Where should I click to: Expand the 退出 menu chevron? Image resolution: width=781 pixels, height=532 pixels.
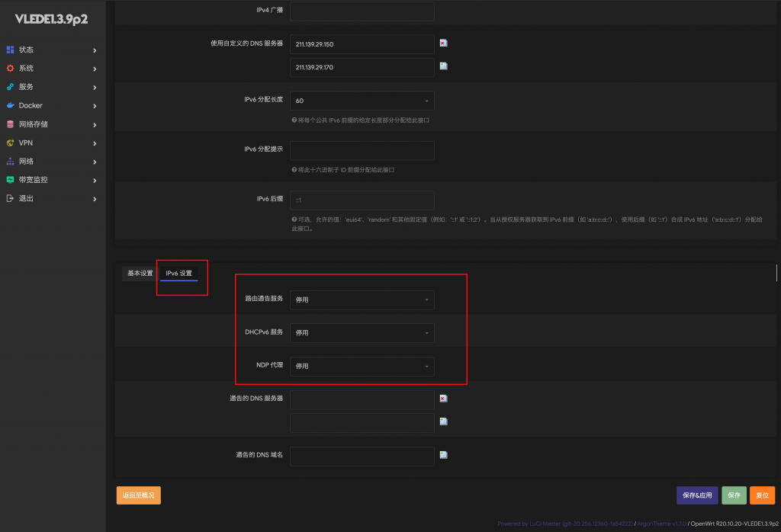(x=95, y=199)
